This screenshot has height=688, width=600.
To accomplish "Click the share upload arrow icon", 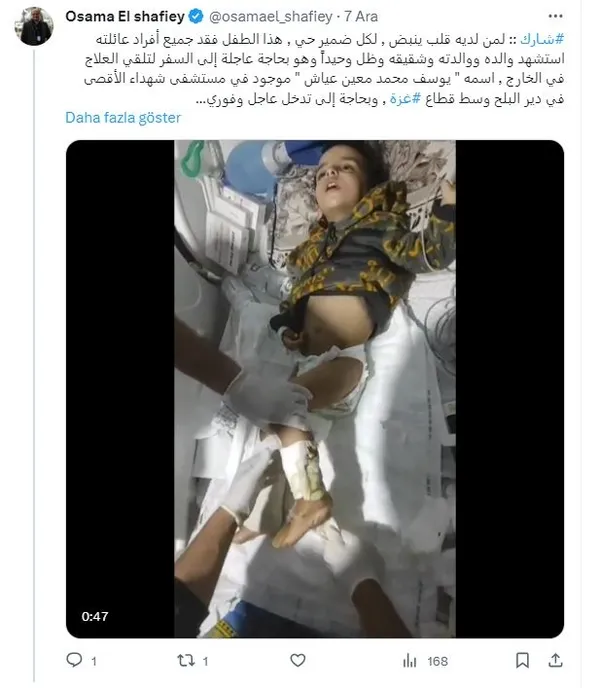I will [555, 660].
